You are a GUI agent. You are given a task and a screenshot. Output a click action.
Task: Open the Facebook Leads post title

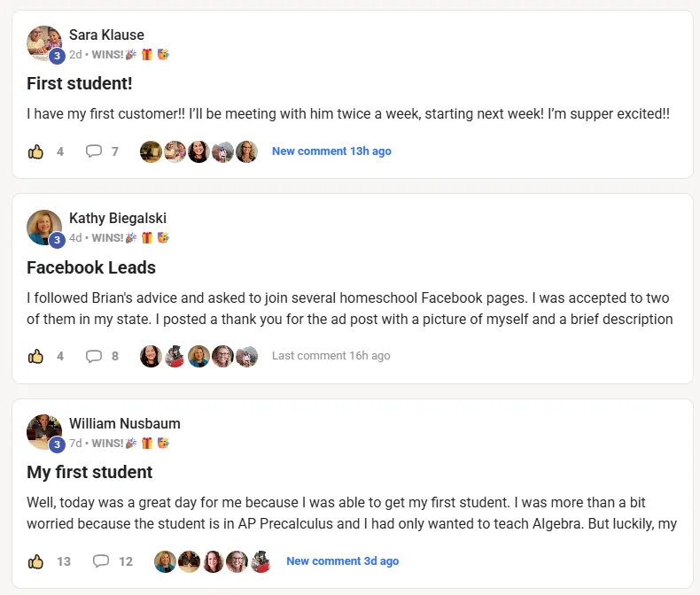click(91, 267)
